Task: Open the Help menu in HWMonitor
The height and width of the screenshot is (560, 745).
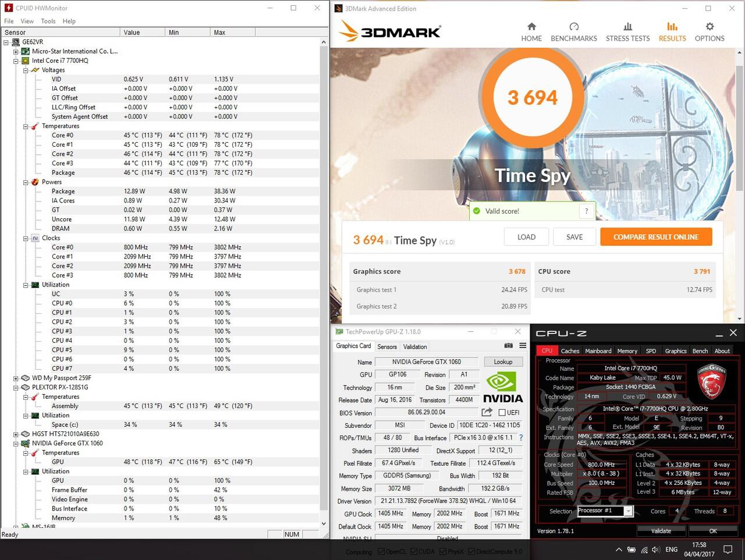Action: [x=69, y=21]
